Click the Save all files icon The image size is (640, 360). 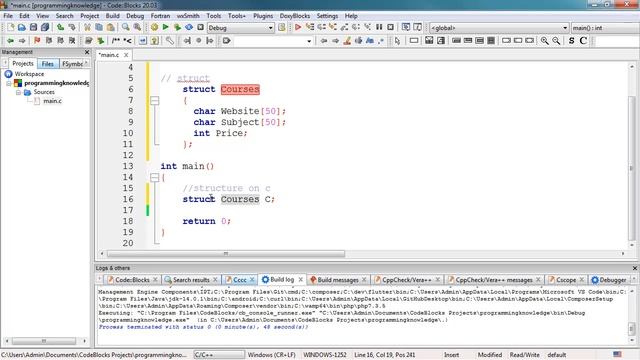(x=45, y=27)
